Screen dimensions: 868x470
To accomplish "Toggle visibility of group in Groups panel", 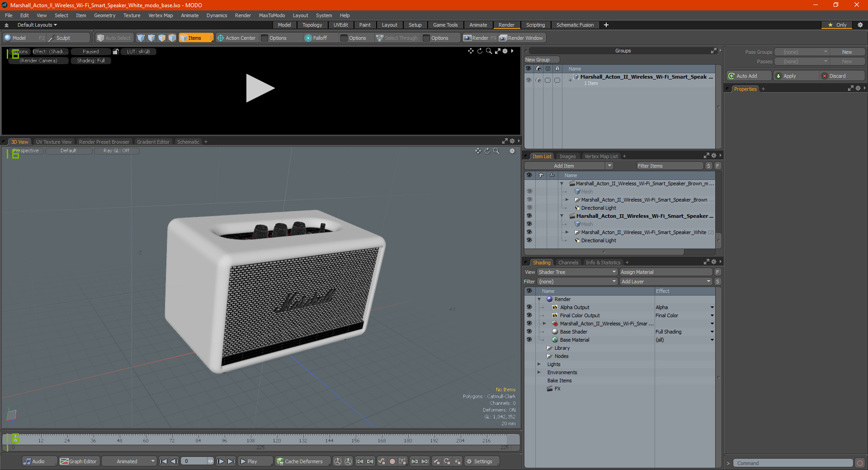I will 528,80.
